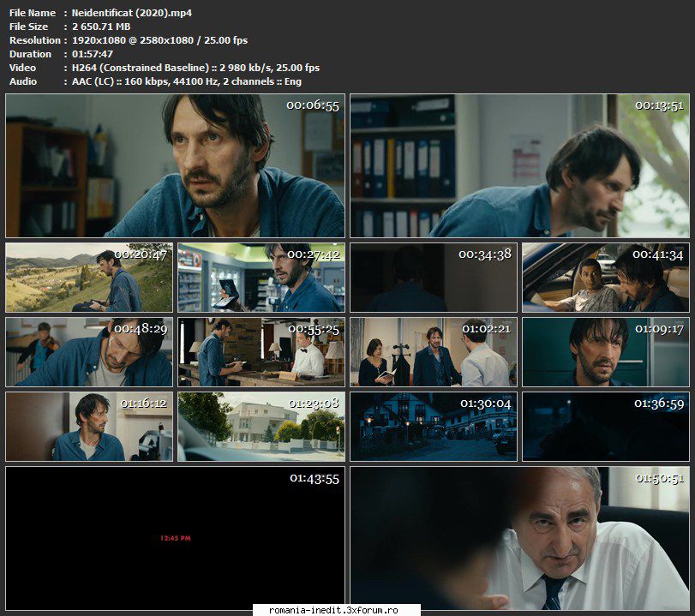Open the thumbnail stamped 00:13:51

pos(519,165)
